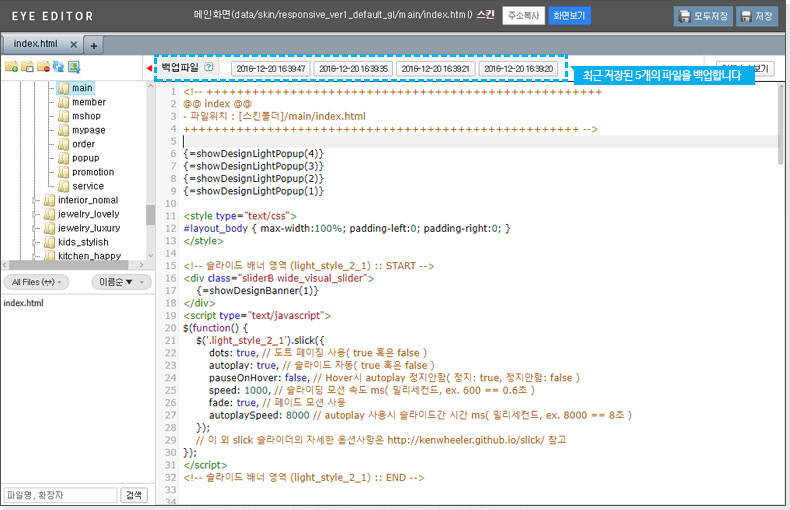The height and width of the screenshot is (510, 790).
Task: Click the code line showDesignBanner(1)
Action: 257,291
